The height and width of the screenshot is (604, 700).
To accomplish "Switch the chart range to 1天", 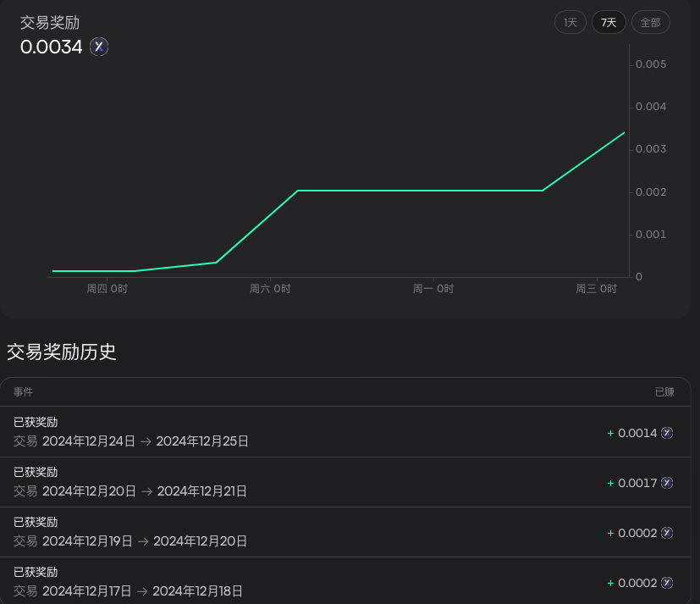I will 570,23.
